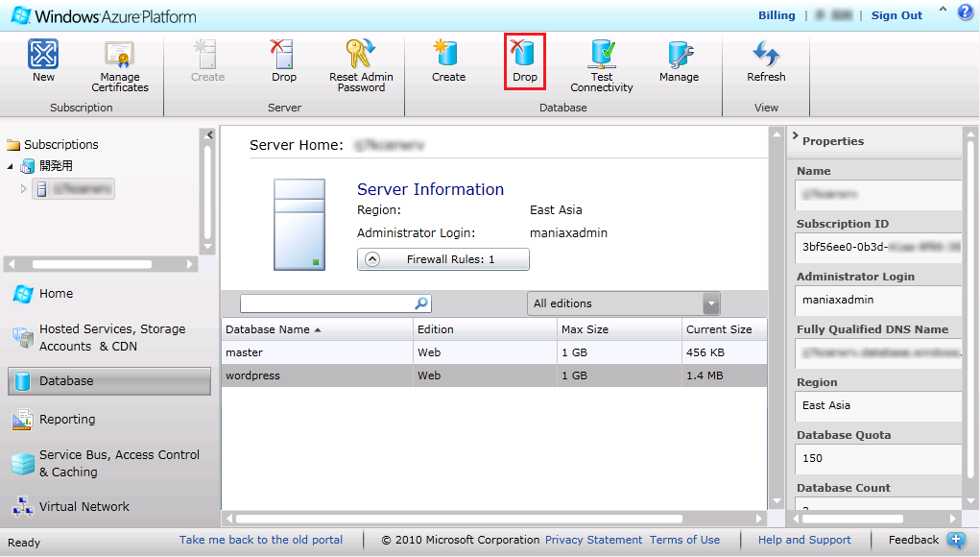The height and width of the screenshot is (557, 980).
Task: Click the large server image
Action: (299, 225)
